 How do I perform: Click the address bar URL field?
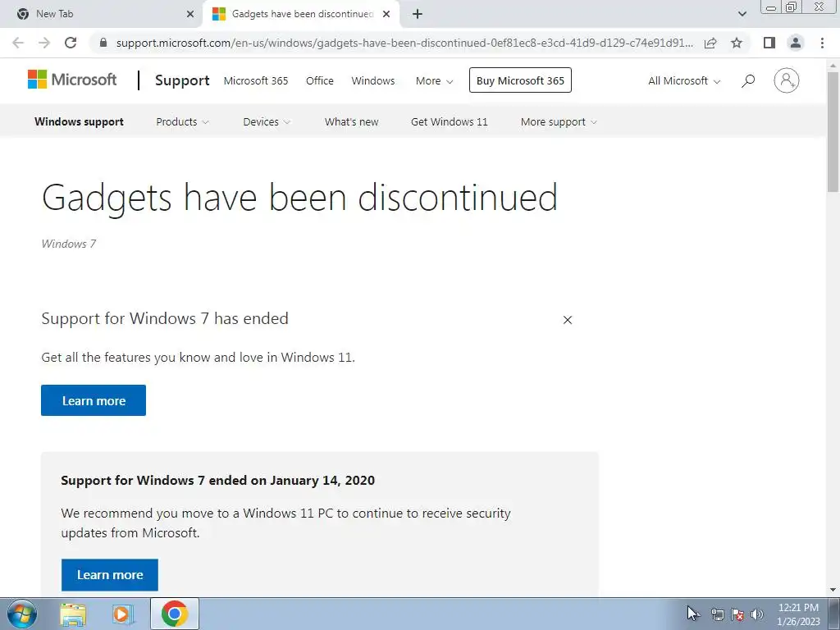tap(404, 43)
